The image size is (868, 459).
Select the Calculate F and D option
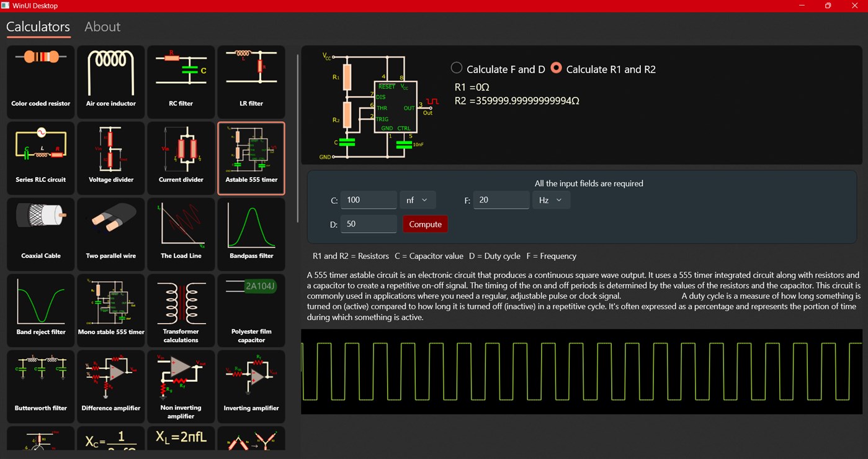point(456,68)
